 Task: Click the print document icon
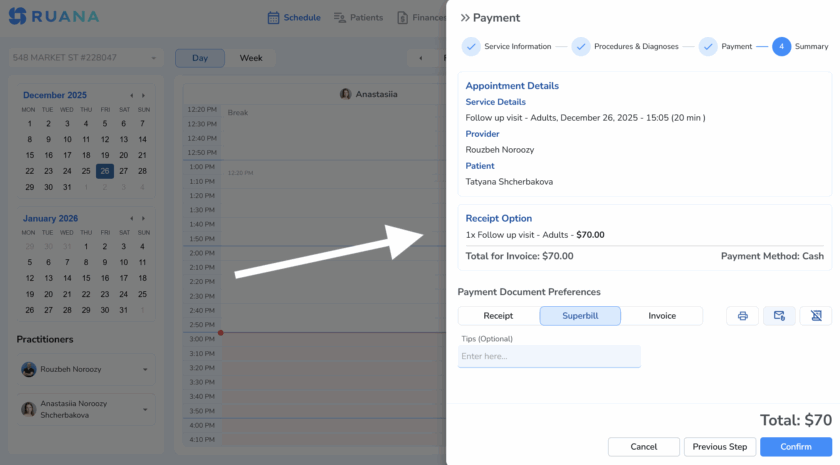pos(742,316)
